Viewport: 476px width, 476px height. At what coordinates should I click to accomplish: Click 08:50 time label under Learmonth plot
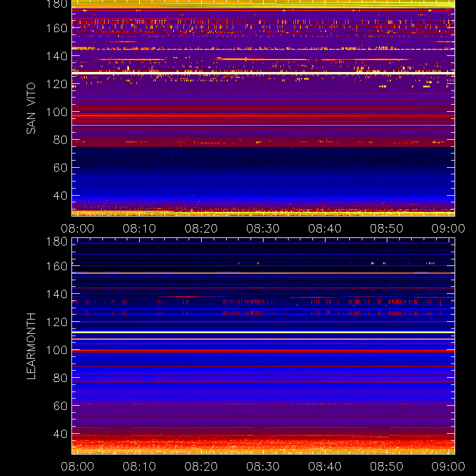pyautogui.click(x=386, y=466)
